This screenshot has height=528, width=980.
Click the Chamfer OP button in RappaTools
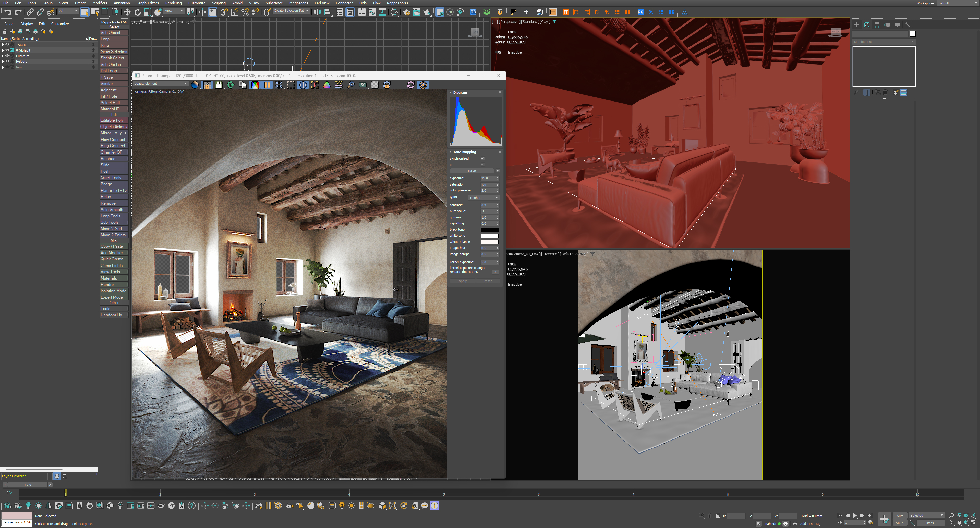point(113,152)
